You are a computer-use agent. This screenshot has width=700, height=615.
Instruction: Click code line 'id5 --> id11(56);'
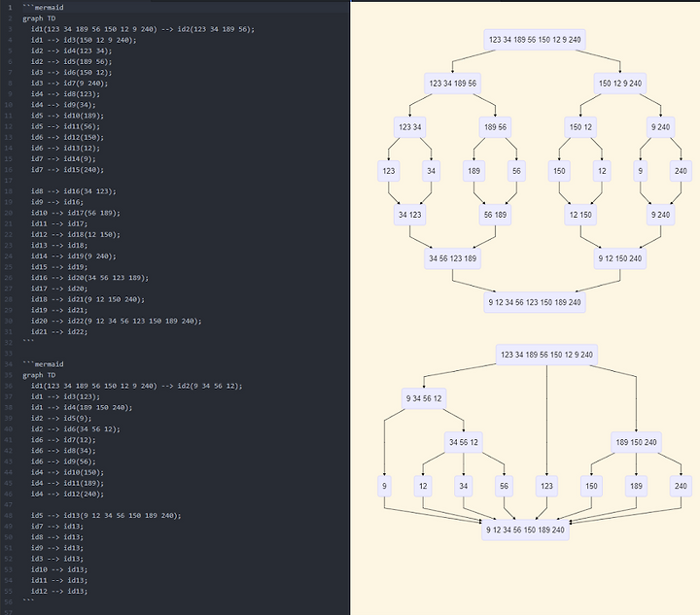[65, 126]
